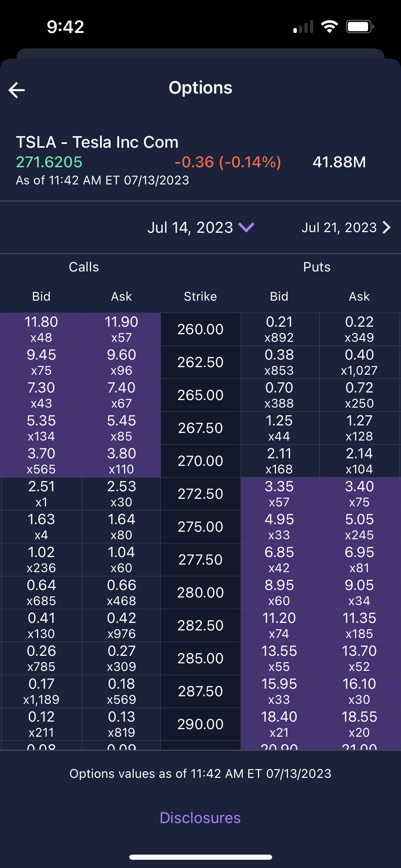Open the Jul 14, 2023 expiration dropdown
Viewport: 401px width, 868px height.
point(191,228)
